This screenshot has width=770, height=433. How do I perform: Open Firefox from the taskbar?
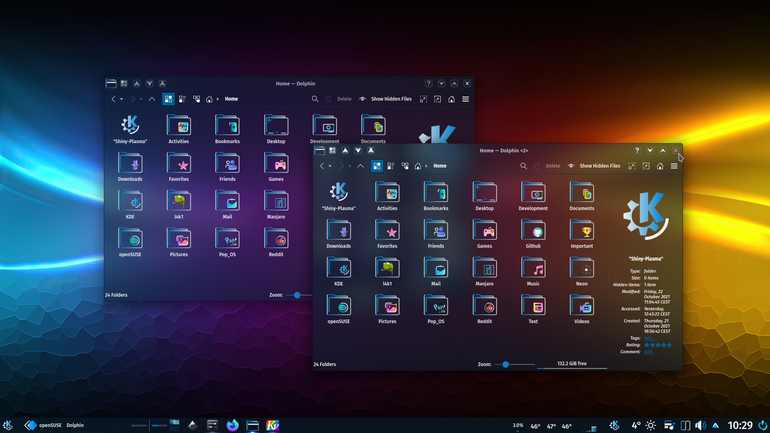(x=232, y=425)
